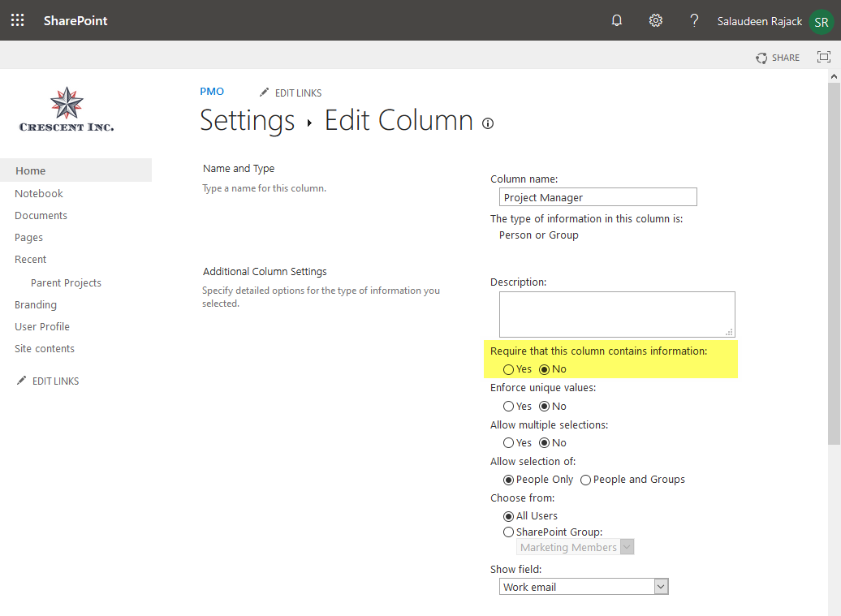Click the PMO site link

point(211,92)
